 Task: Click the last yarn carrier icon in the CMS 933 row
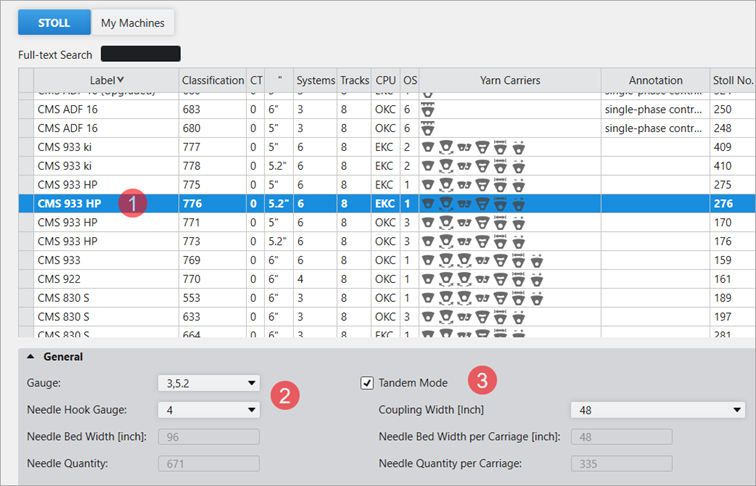point(539,260)
